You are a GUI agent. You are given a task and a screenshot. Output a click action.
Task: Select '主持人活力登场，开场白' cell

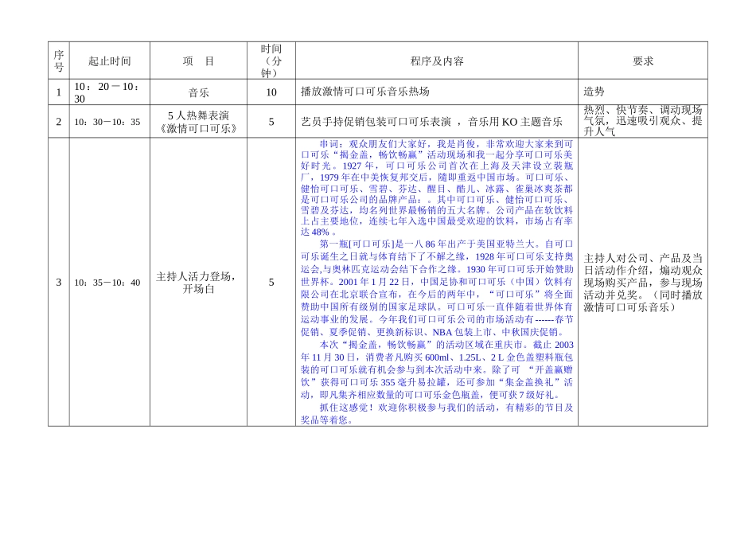click(198, 282)
